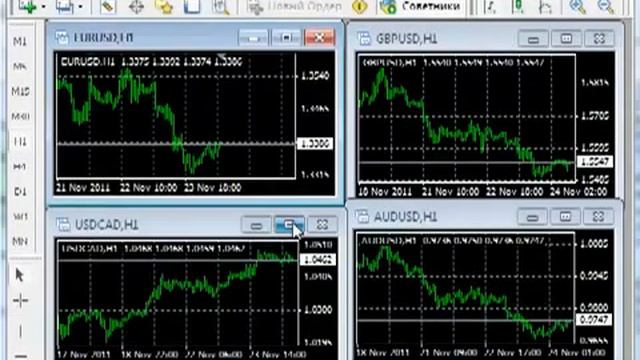Maximize the AUDUSD,H1 chart window
This screenshot has height=360, width=640.
click(x=565, y=216)
